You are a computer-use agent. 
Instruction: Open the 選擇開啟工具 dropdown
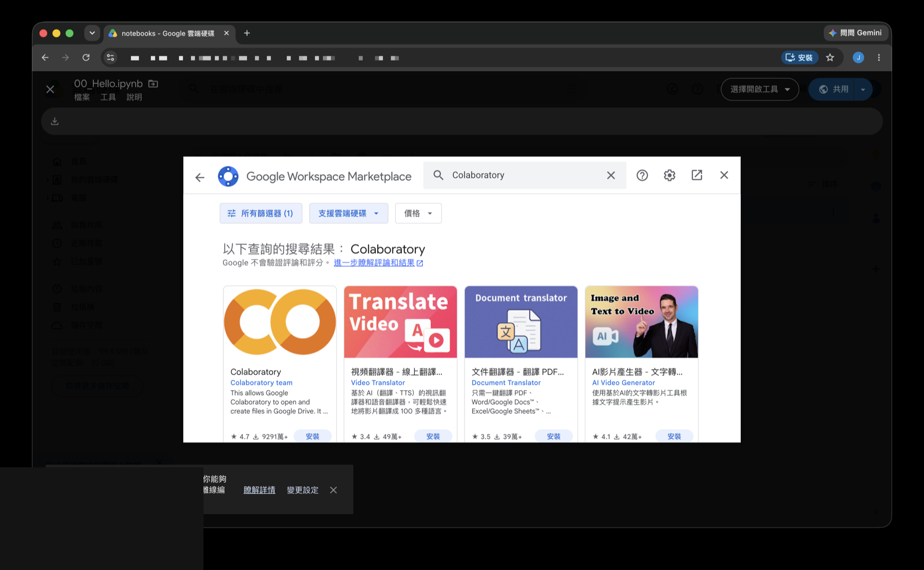tap(760, 89)
